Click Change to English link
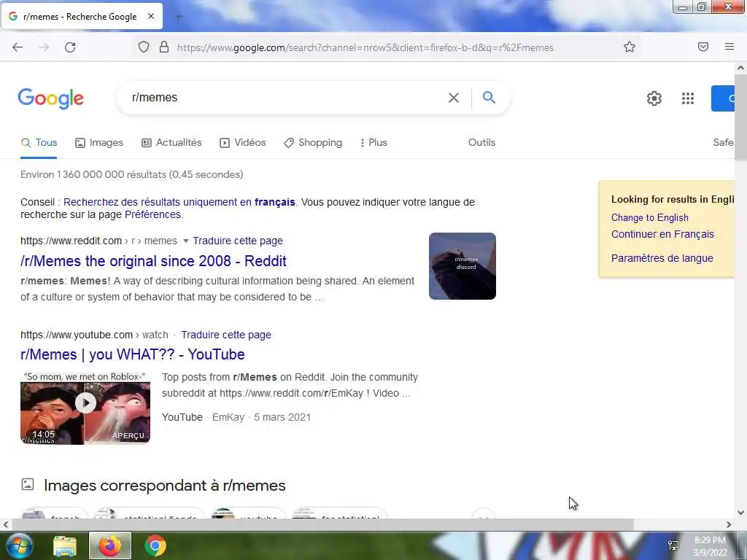This screenshot has width=747, height=560. pyautogui.click(x=650, y=217)
